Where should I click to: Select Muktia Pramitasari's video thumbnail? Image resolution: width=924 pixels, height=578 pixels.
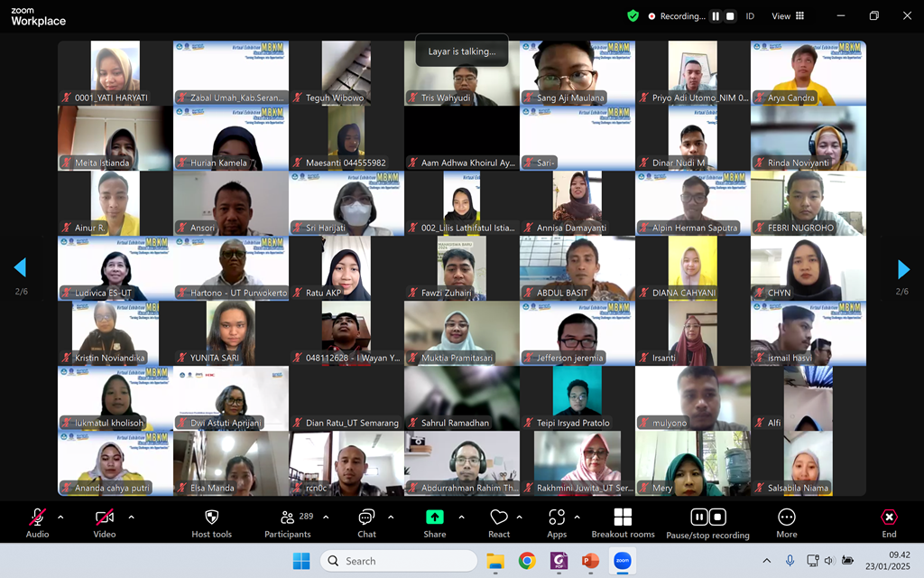coord(462,333)
